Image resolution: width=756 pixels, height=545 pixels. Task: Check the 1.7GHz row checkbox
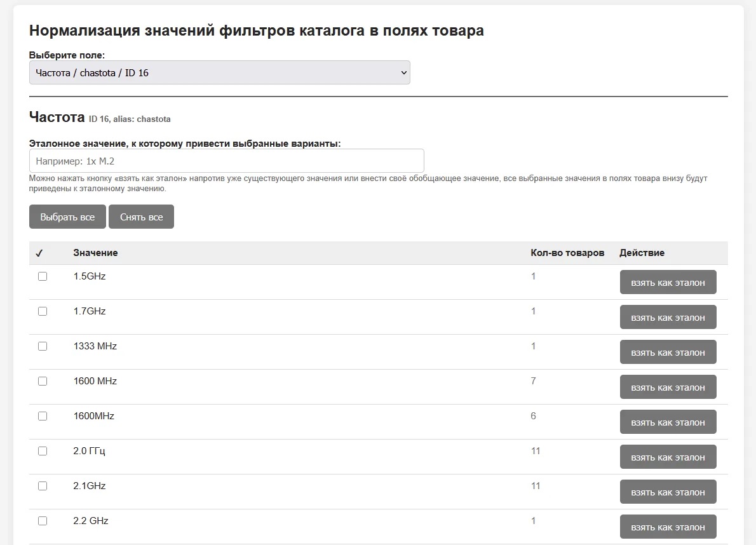point(43,311)
